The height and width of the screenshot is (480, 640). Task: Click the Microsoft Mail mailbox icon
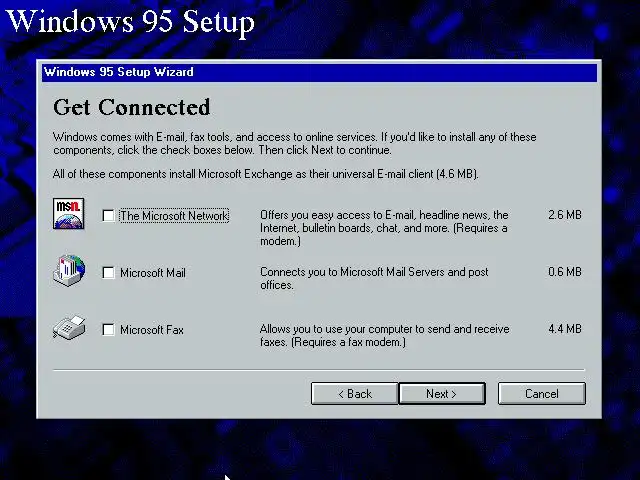(69, 270)
